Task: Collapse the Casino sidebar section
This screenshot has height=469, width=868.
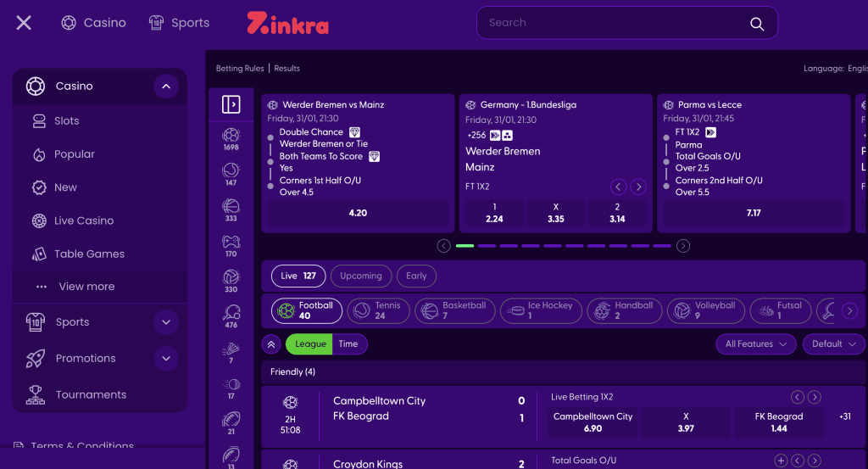Action: coord(166,87)
